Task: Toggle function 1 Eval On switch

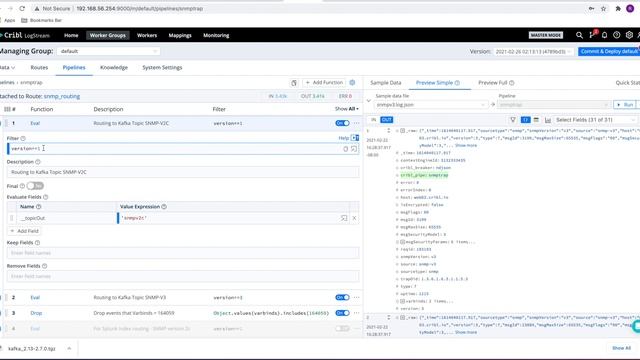Action: point(342,123)
